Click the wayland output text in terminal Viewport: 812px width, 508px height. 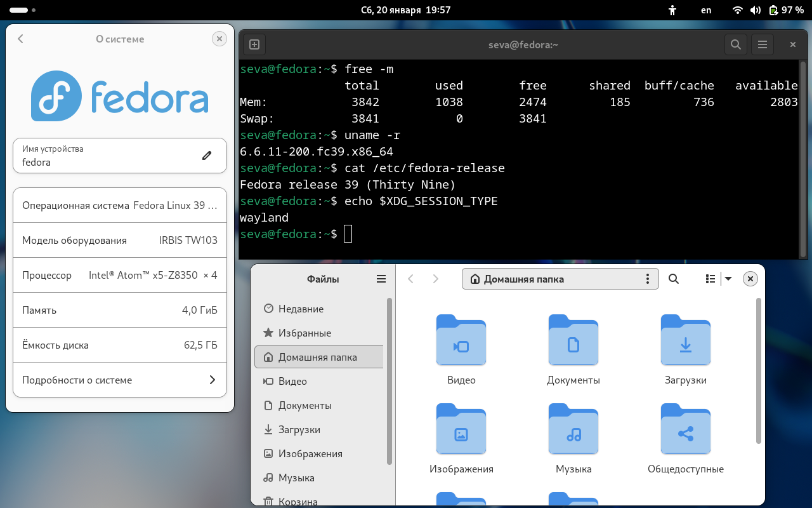[264, 218]
